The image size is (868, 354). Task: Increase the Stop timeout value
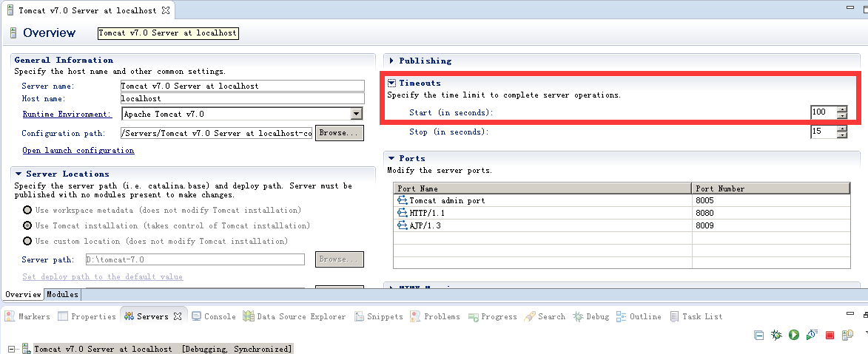click(842, 129)
